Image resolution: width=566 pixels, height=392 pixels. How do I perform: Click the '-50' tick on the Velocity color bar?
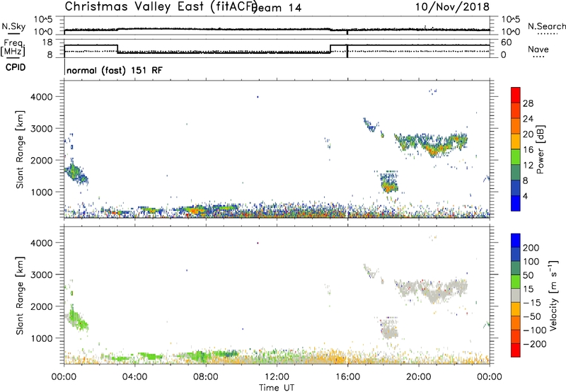tap(532, 316)
